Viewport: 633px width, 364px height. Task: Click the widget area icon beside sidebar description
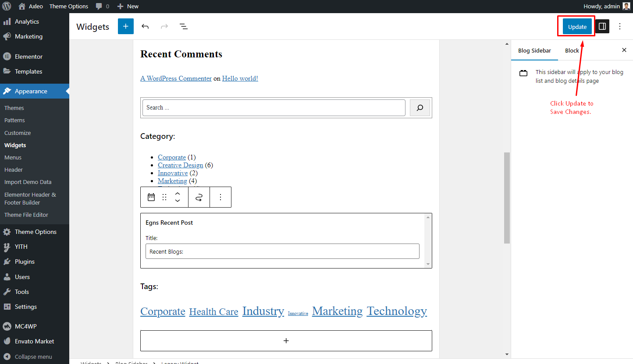[523, 73]
